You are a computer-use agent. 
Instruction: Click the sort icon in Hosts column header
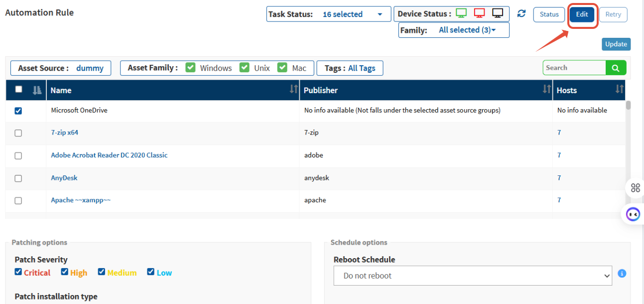point(619,90)
